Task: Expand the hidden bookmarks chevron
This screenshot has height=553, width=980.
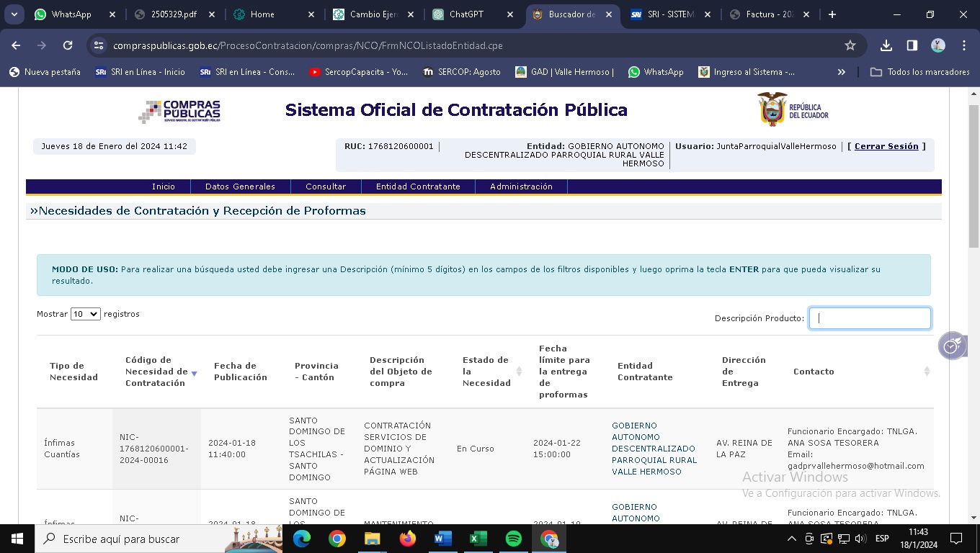Action: pyautogui.click(x=841, y=72)
